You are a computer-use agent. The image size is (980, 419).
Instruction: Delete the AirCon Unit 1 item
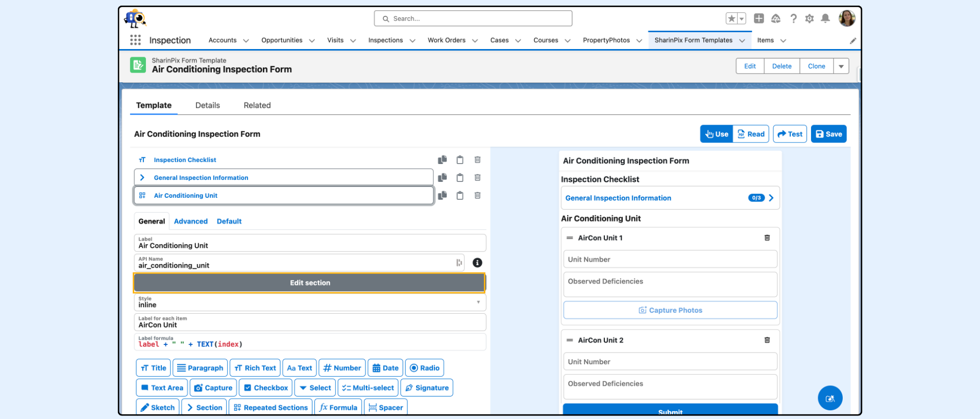(767, 238)
